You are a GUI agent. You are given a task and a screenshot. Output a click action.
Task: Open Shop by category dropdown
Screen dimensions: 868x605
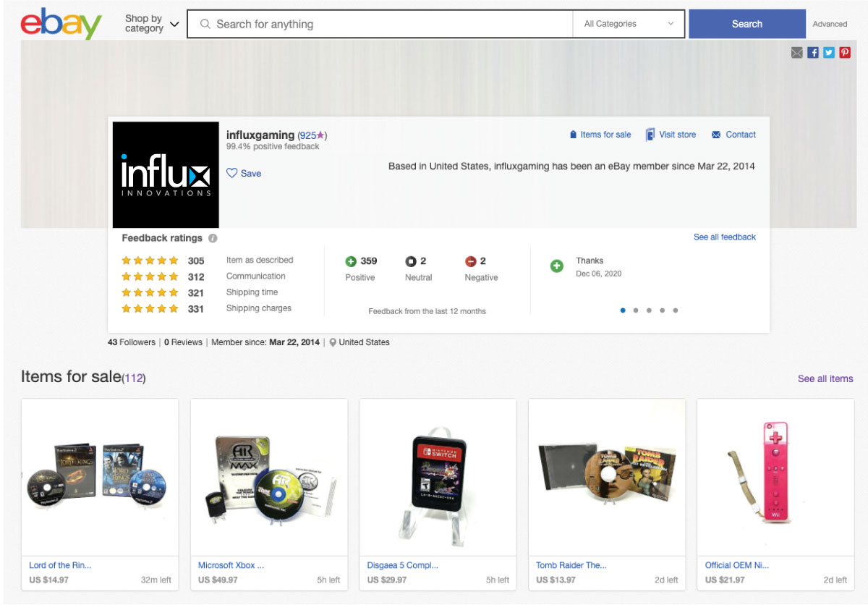[151, 24]
